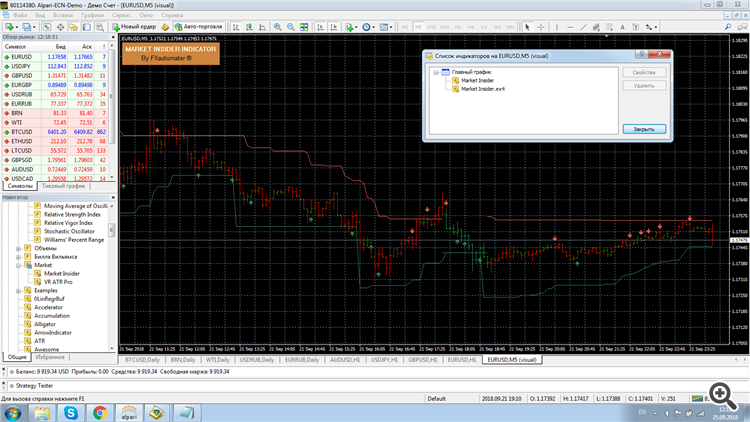Select VR ATR Pro in Navigator
The width and height of the screenshot is (750, 422).
(x=58, y=282)
